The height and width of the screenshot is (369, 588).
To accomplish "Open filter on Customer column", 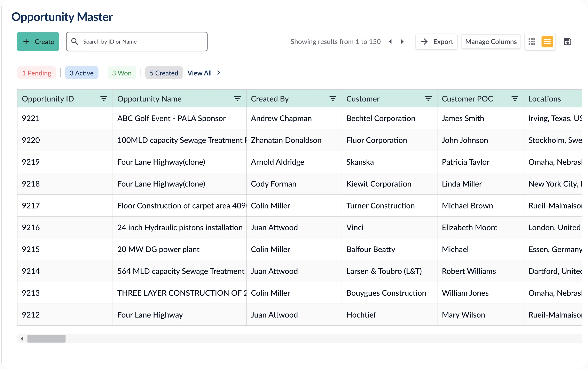I will coord(428,99).
